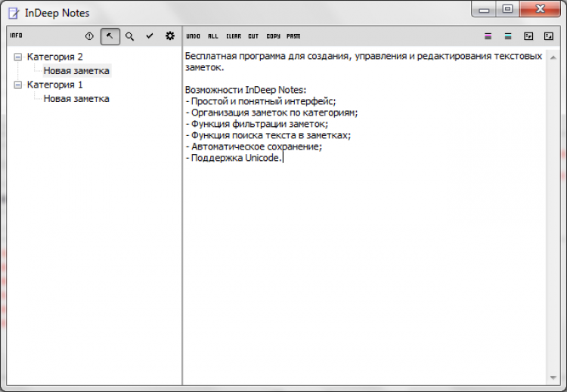Click the exclamation mark circle icon
This screenshot has height=392, width=567.
(89, 36)
